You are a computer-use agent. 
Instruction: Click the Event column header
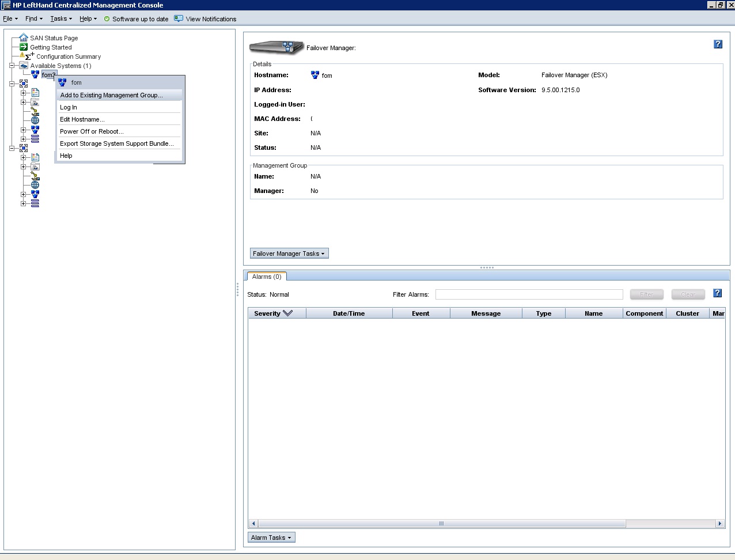pyautogui.click(x=421, y=313)
